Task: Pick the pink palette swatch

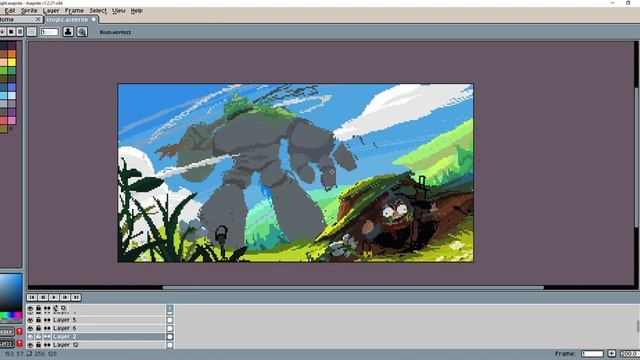Action: (12, 120)
